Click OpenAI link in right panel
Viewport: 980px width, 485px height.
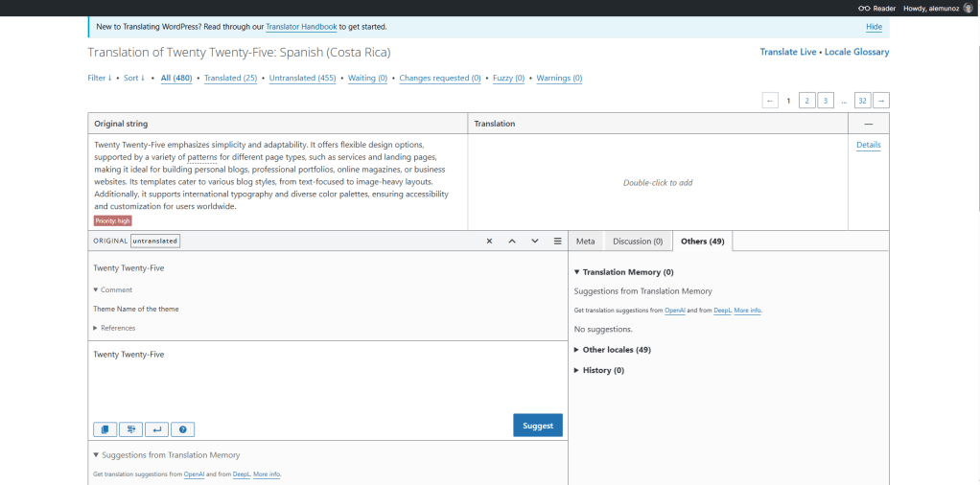coord(675,311)
